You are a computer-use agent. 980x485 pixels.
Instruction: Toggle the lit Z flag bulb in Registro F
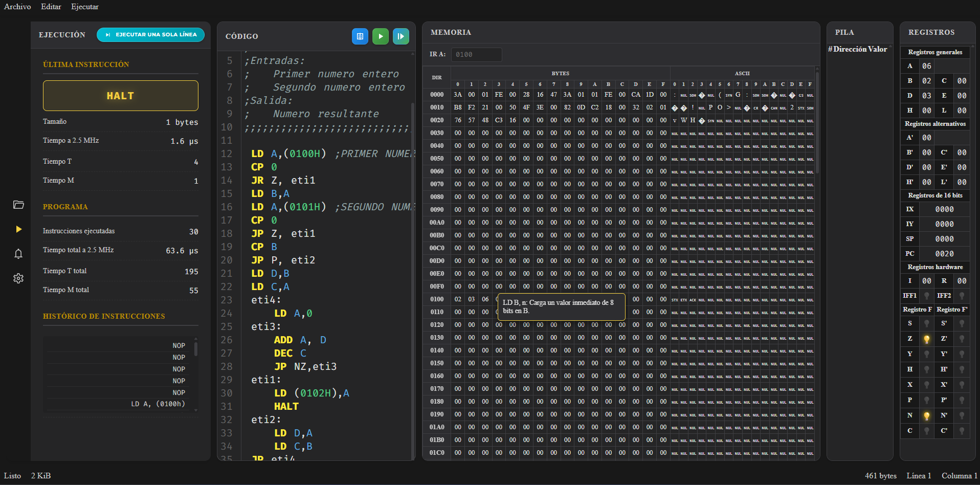pyautogui.click(x=926, y=338)
